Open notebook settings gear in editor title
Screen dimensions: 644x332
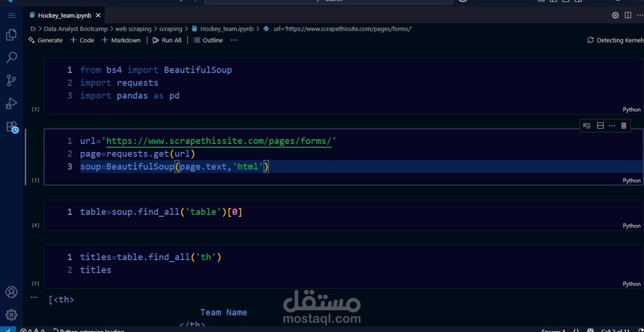pos(615,15)
